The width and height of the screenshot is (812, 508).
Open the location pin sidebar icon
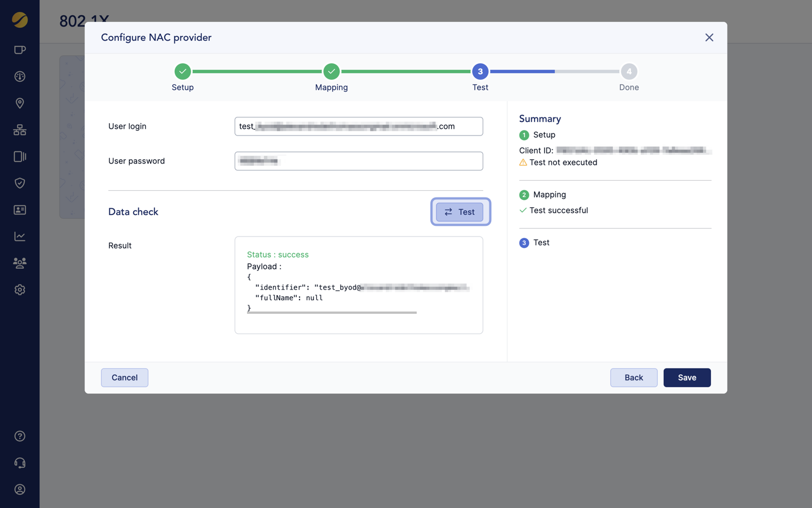pos(20,103)
